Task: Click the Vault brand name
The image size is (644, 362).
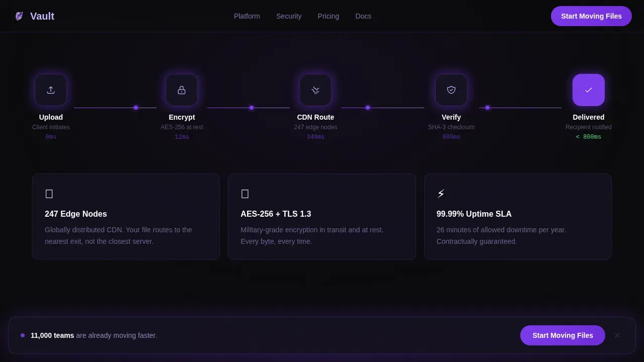Action: (x=42, y=16)
